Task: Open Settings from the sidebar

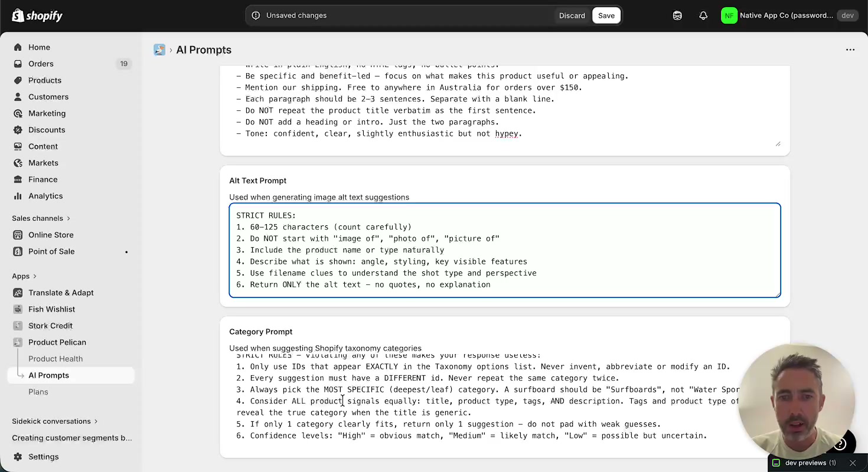Action: click(x=43, y=457)
